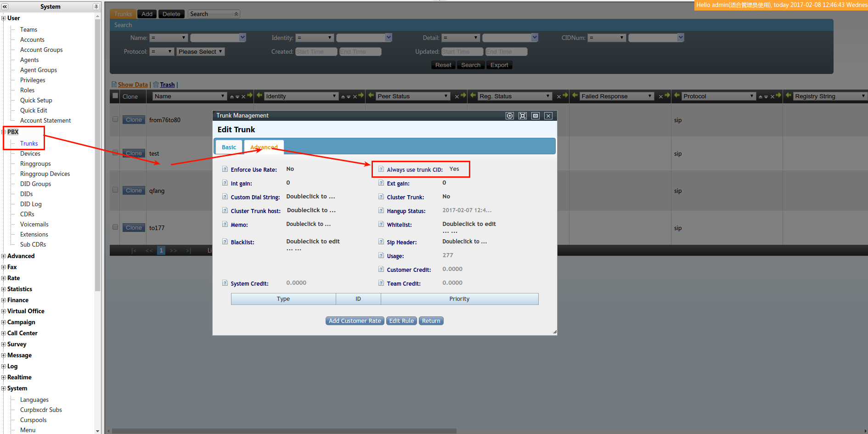Click the help icon beside Blacklist
868x434 pixels.
(225, 242)
